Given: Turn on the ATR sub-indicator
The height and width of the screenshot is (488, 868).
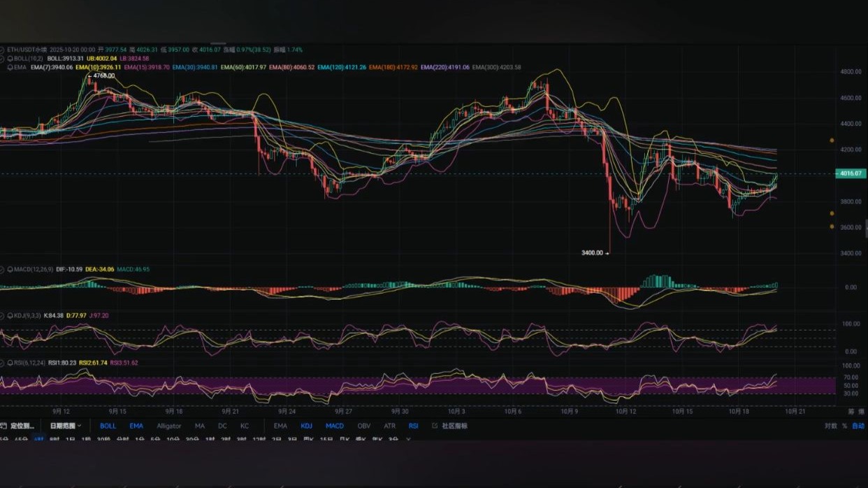Looking at the screenshot, I should coord(389,426).
